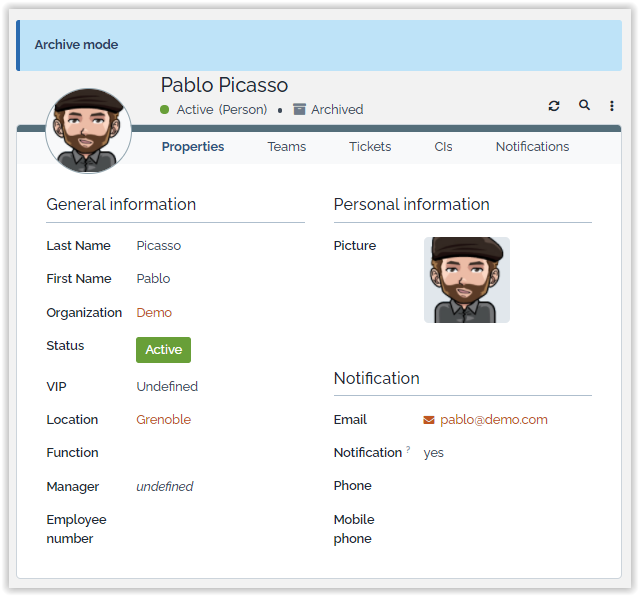The height and width of the screenshot is (596, 639).
Task: Click the square picture in Personal information
Action: pos(466,280)
